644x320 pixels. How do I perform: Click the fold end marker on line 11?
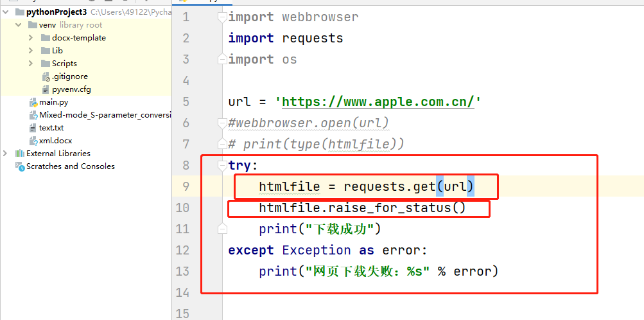tap(222, 228)
